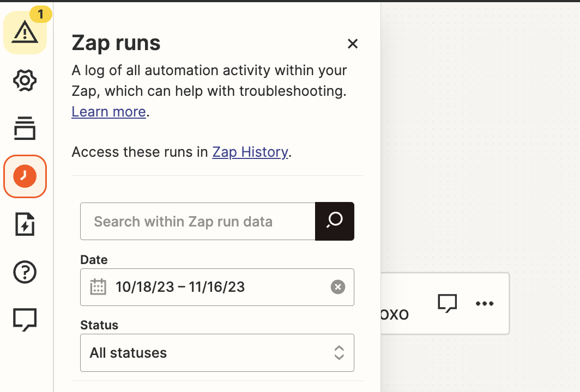Open the warning issues panel icon
Viewport: 580px width, 392px height.
[25, 33]
